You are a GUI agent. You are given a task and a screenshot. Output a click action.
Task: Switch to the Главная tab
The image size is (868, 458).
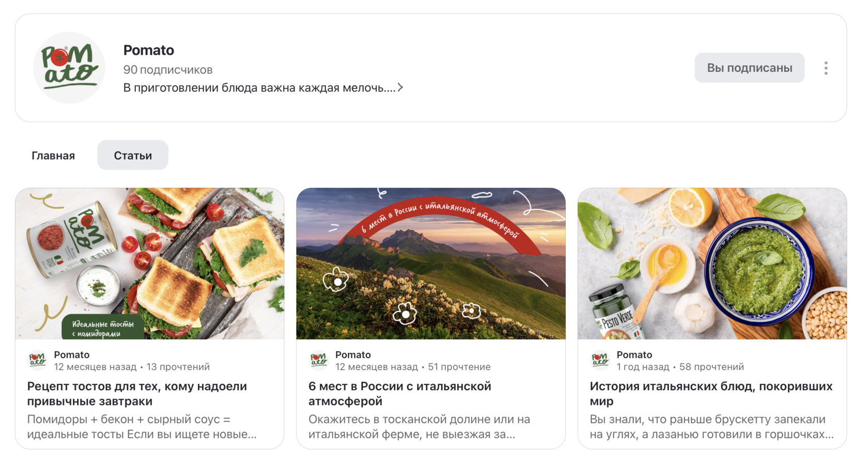(53, 155)
